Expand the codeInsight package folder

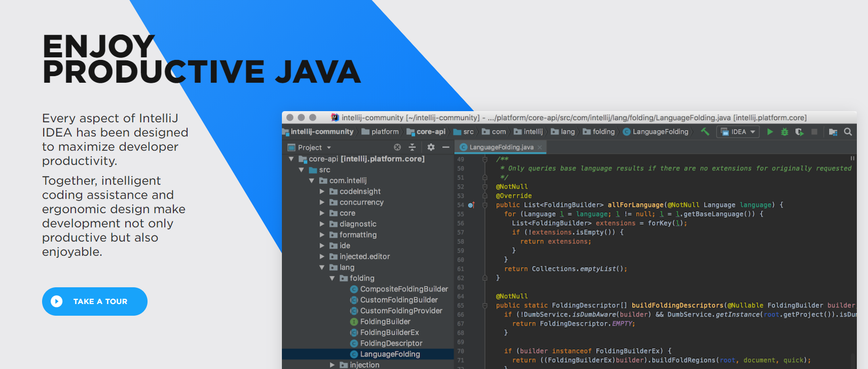click(x=322, y=191)
